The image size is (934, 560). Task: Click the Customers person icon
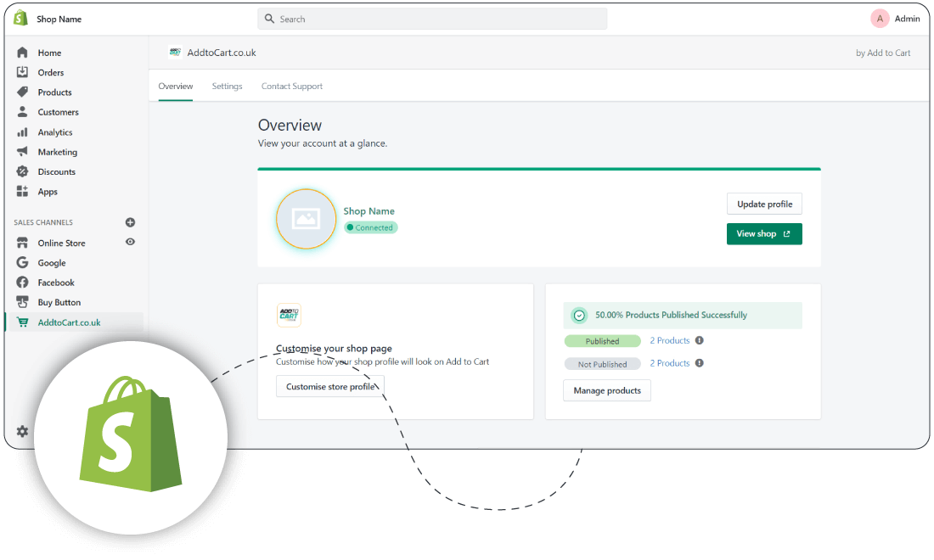(x=22, y=111)
